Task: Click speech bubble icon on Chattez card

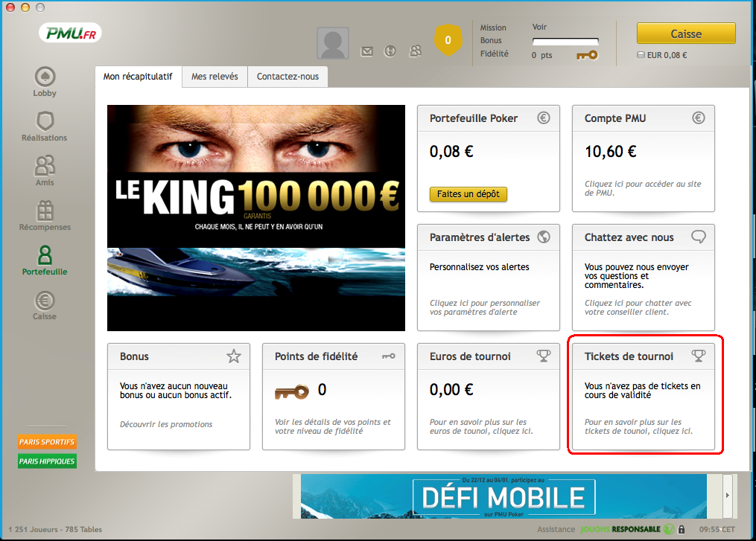Action: pos(699,237)
